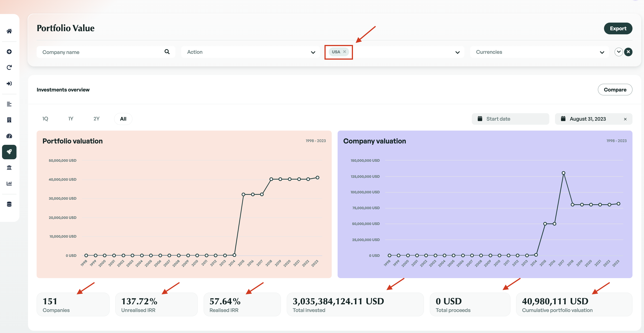Viewport: 644px width, 333px height.
Task: Select the All time range tab
Action: click(x=123, y=119)
